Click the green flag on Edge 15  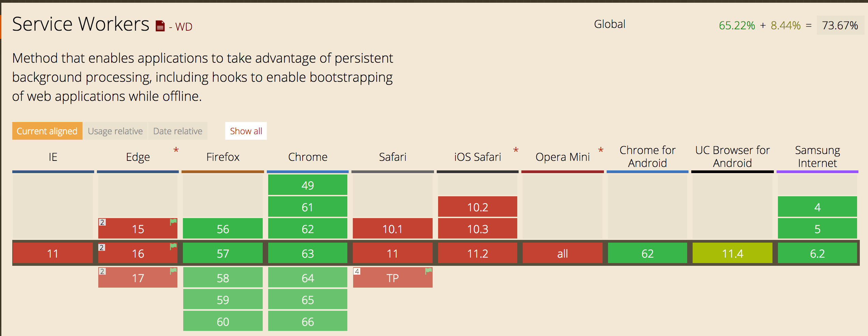[x=173, y=222]
